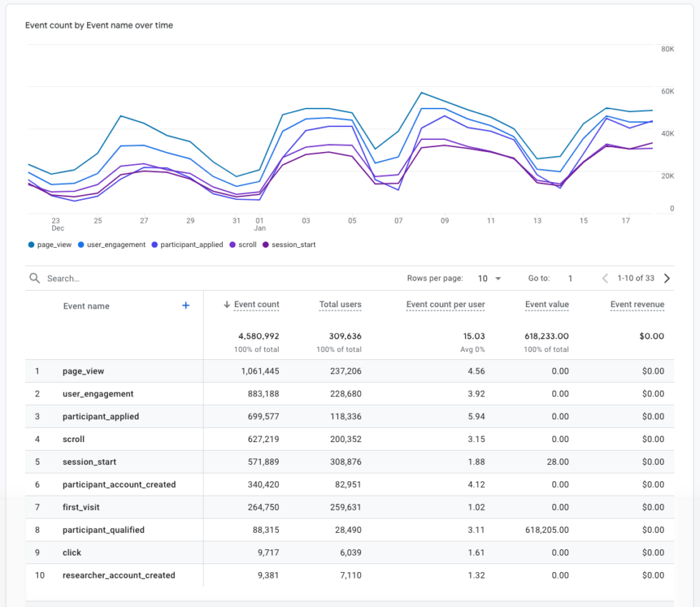Image resolution: width=700 pixels, height=607 pixels.
Task: Click the previous page chevron near pagination
Action: pyautogui.click(x=605, y=279)
